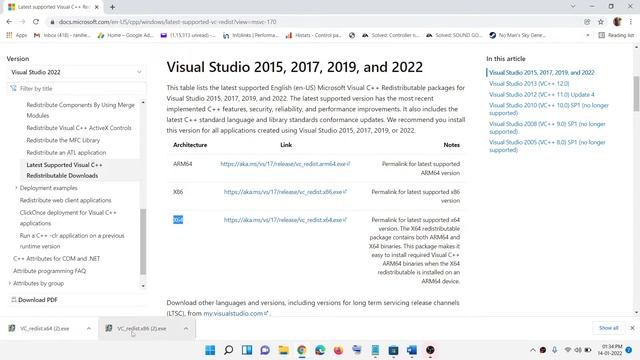
Task: Expand options for VC_redist.x86 download
Action: pyautogui.click(x=186, y=328)
